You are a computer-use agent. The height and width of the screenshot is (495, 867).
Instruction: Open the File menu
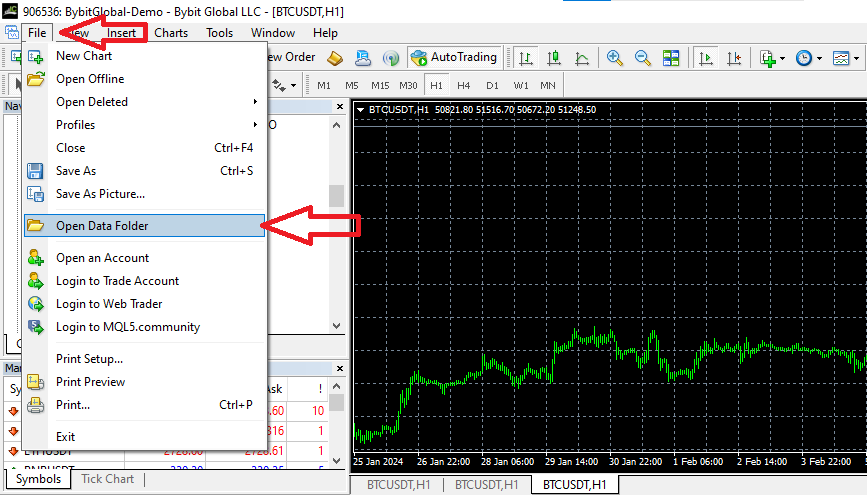click(37, 33)
